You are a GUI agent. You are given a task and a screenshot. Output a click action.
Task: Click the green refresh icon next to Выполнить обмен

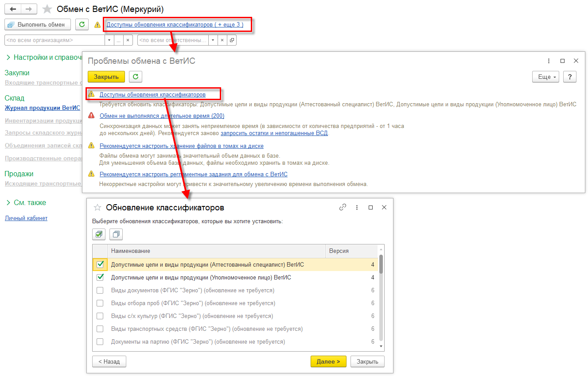[82, 25]
